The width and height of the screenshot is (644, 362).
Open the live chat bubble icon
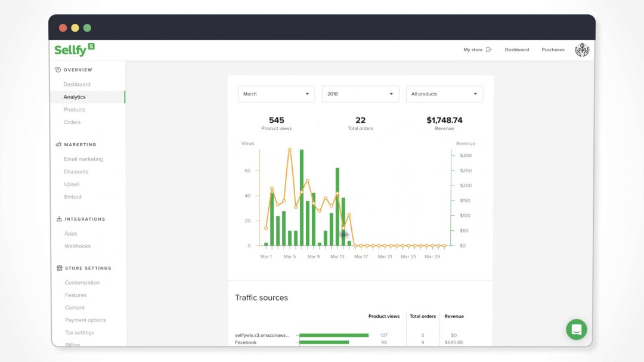tap(576, 329)
